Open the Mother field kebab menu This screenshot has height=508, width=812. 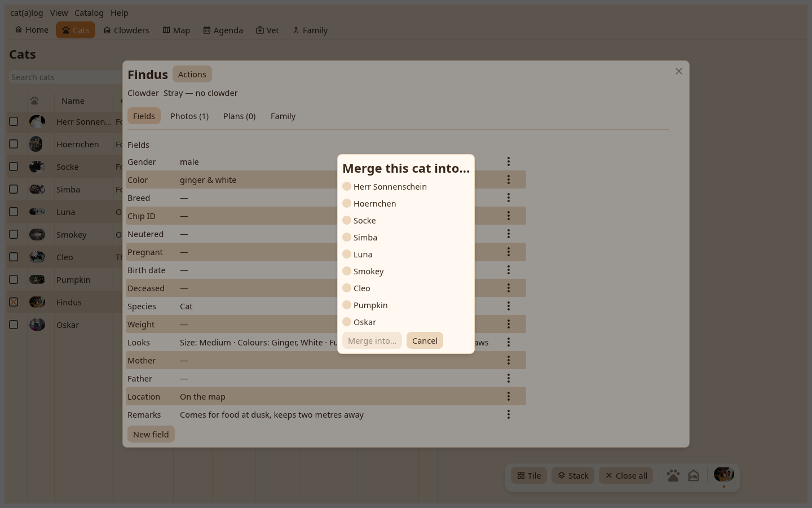click(508, 360)
